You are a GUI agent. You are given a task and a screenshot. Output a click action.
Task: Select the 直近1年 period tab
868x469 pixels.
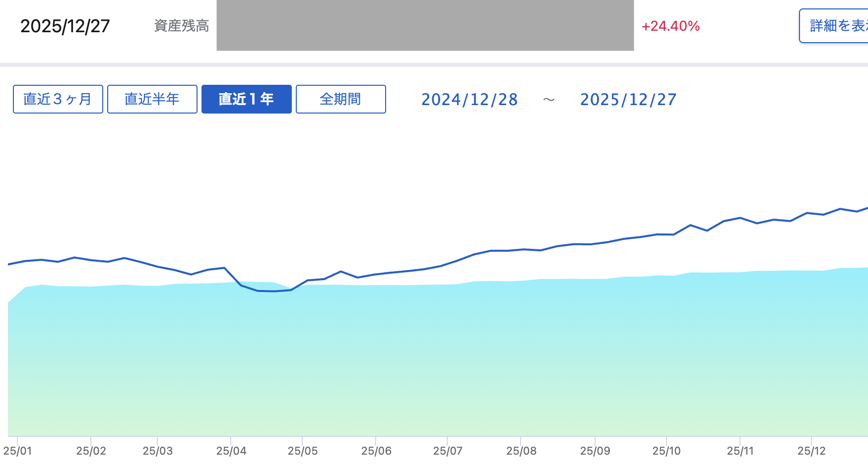click(246, 99)
